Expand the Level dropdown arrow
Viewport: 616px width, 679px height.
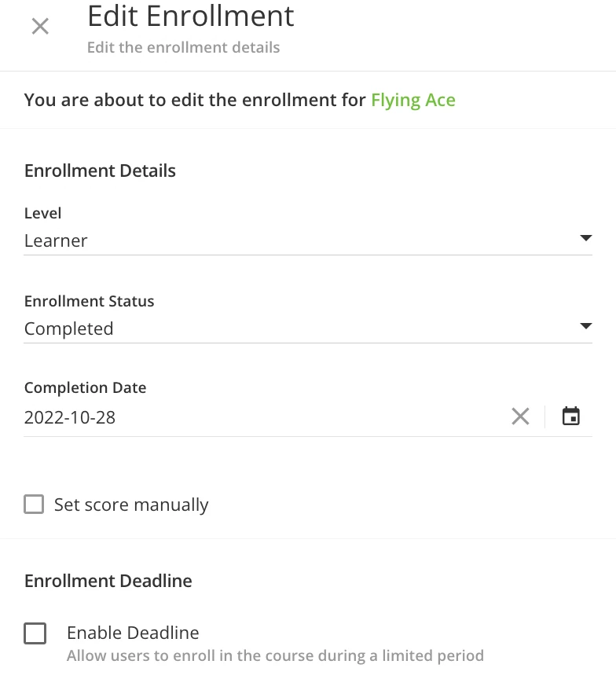pyautogui.click(x=585, y=238)
